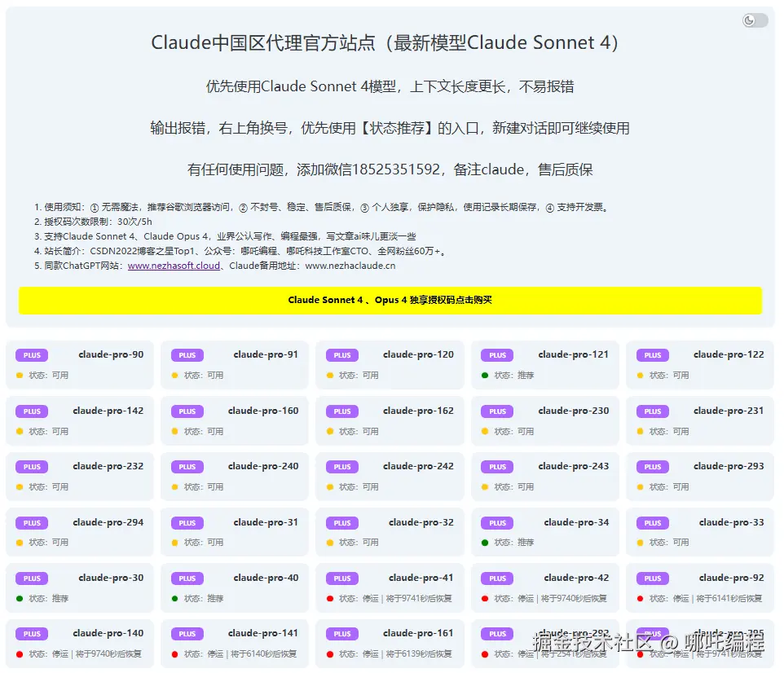The height and width of the screenshot is (673, 784).
Task: Click the red status dot on claude-pro-42
Action: point(485,599)
